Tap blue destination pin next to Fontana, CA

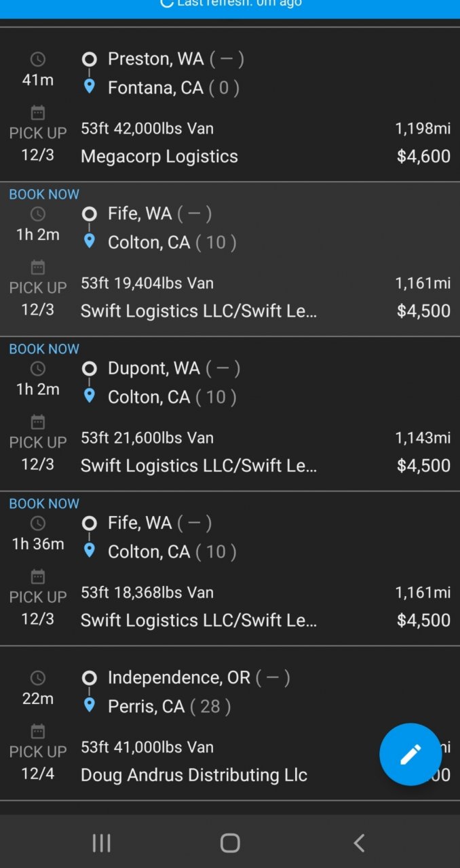click(89, 87)
